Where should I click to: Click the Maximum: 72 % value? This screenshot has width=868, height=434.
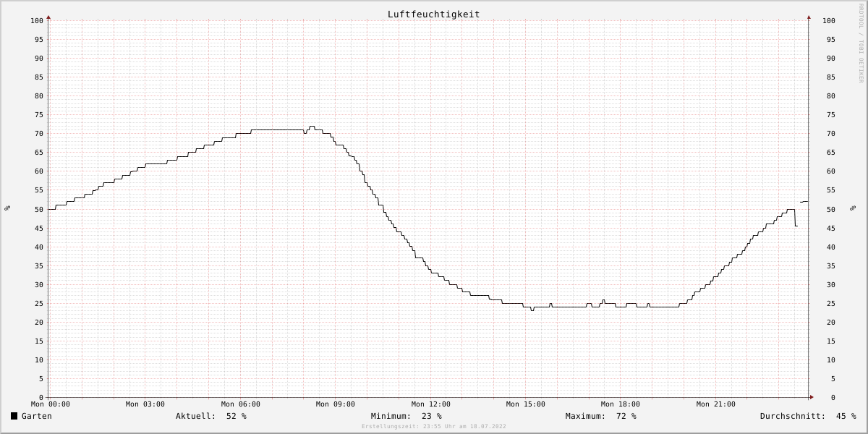(601, 416)
